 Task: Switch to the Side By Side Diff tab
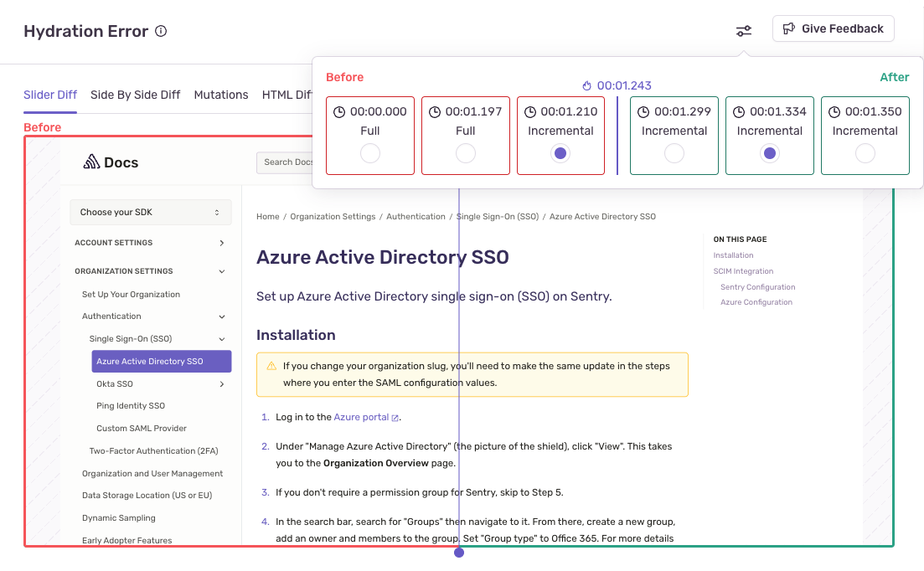click(x=135, y=95)
